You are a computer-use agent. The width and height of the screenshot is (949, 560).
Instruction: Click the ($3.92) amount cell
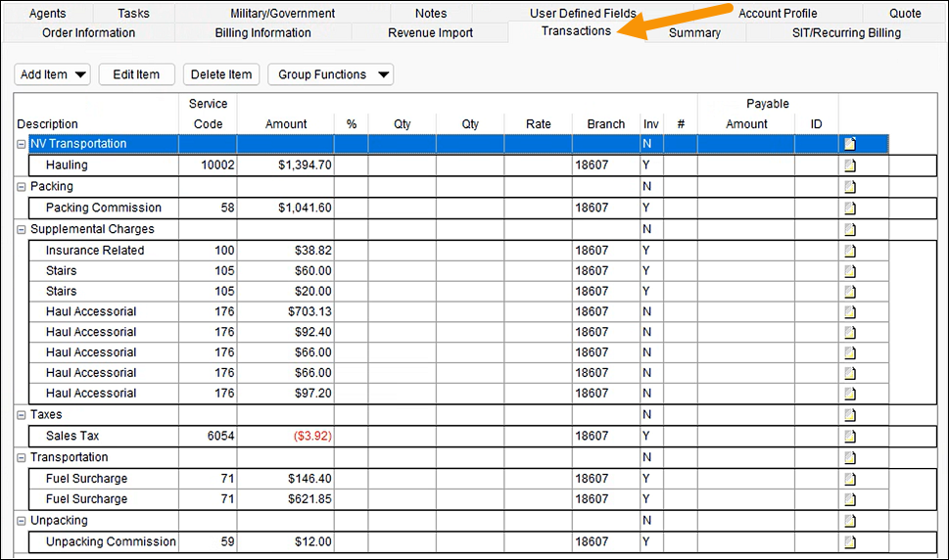(286, 436)
